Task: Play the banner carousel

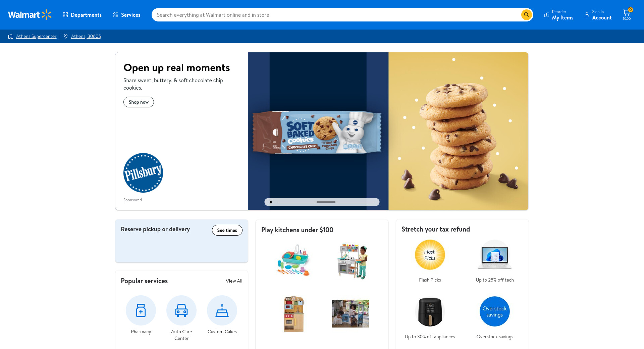Action: click(271, 202)
